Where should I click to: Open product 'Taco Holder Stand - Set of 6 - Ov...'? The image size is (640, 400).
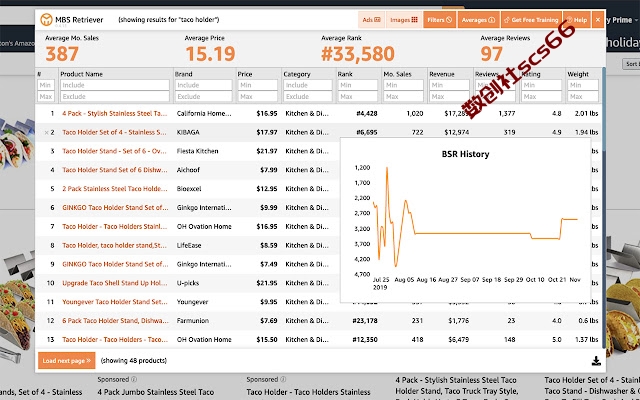pos(114,151)
